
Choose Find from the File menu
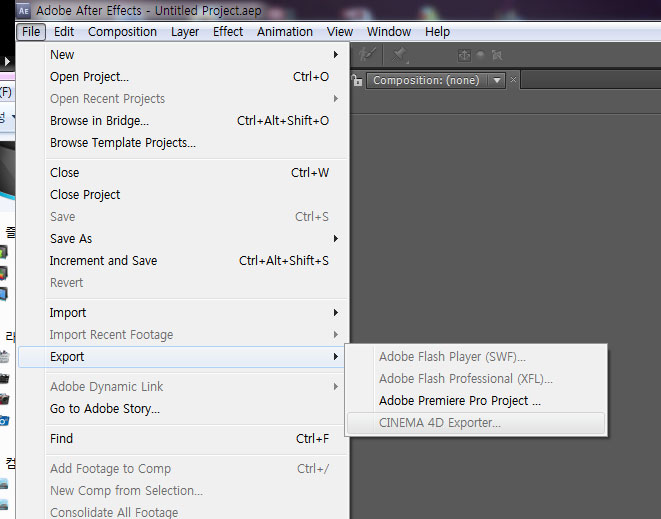click(183, 438)
